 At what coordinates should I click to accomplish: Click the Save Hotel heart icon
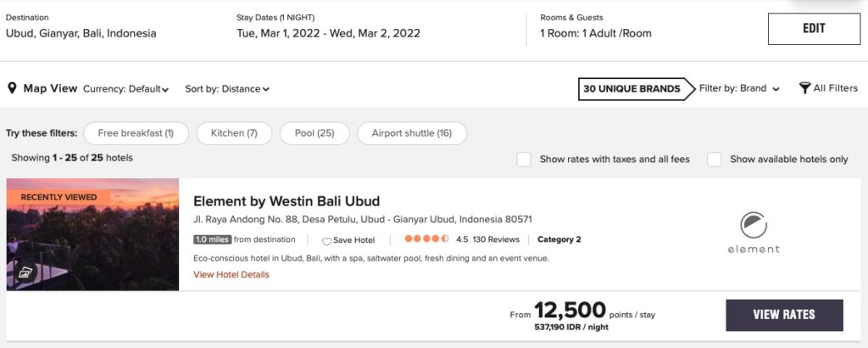(x=326, y=241)
